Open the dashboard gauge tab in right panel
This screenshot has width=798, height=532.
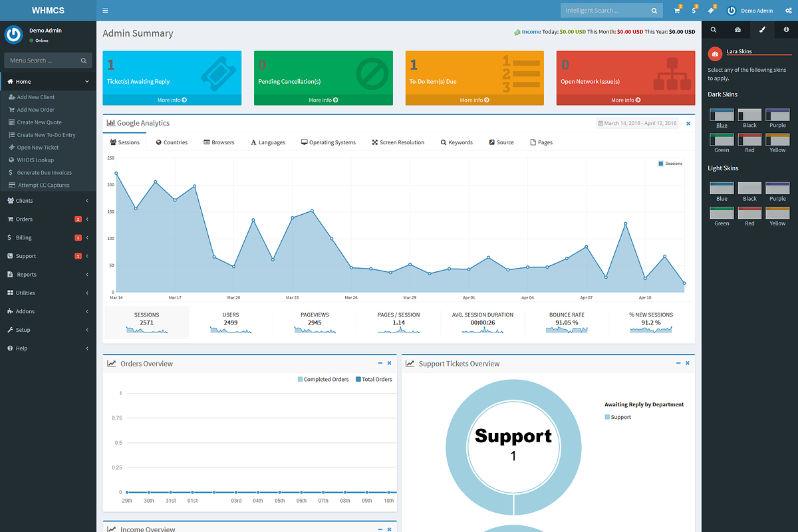tap(737, 30)
